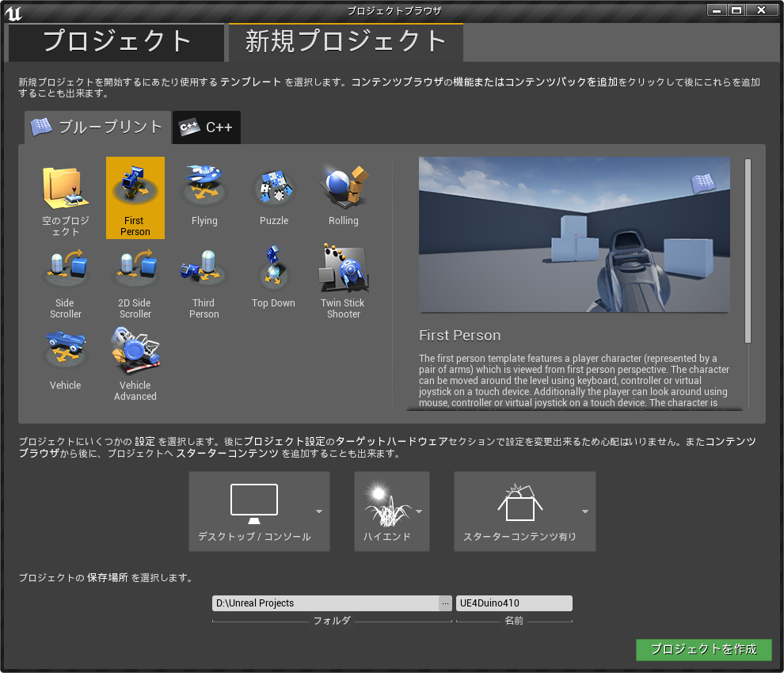This screenshot has height=673, width=784.
Task: Click the プロジェクトを作成 button
Action: (703, 649)
